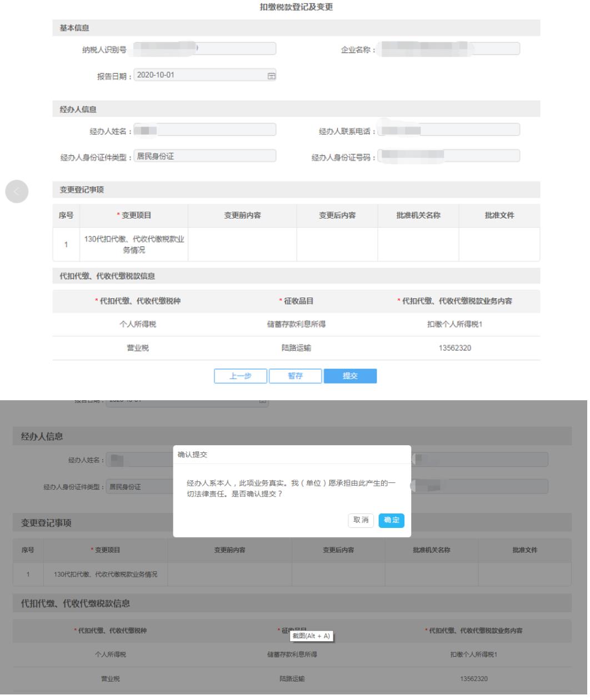
Task: Click the empty 变更后内容 cell in the undimmed table
Action: (x=337, y=244)
